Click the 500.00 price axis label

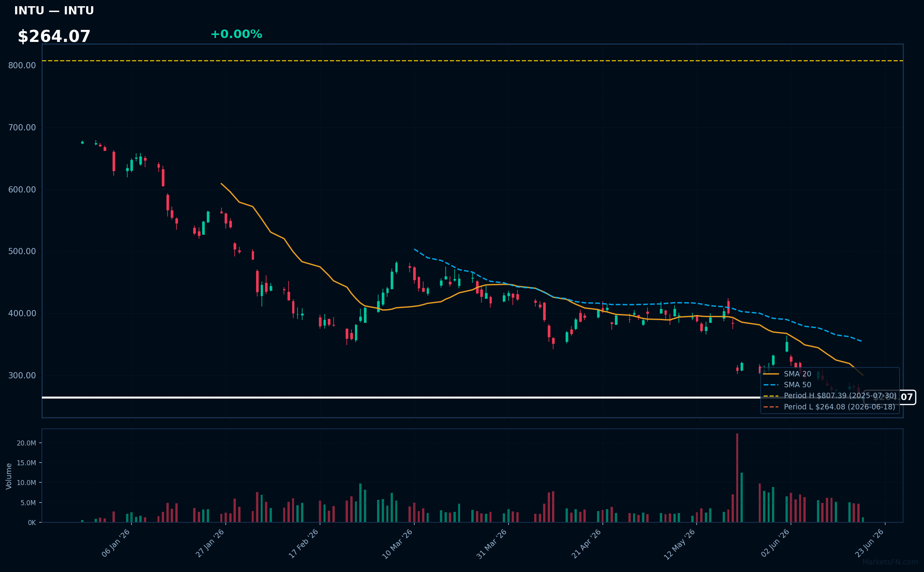point(22,251)
